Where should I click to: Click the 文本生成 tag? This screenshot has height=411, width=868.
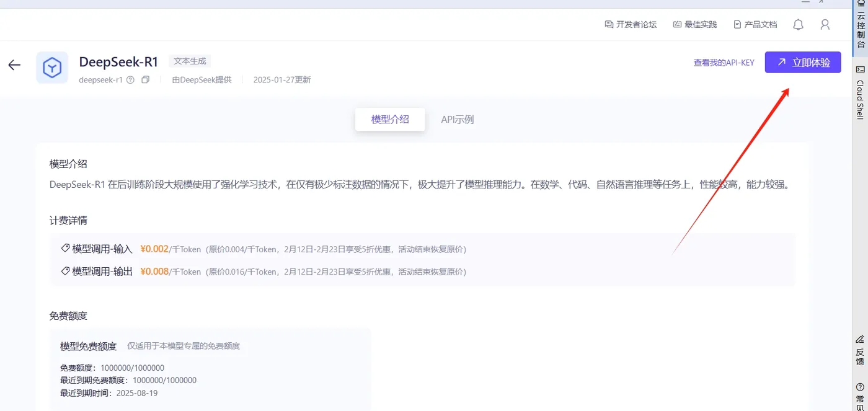(190, 61)
